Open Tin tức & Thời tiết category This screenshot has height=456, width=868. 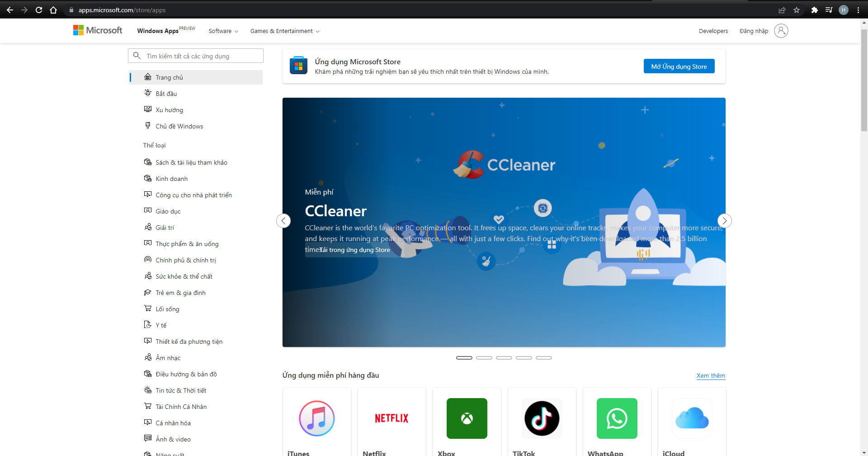tap(196, 390)
